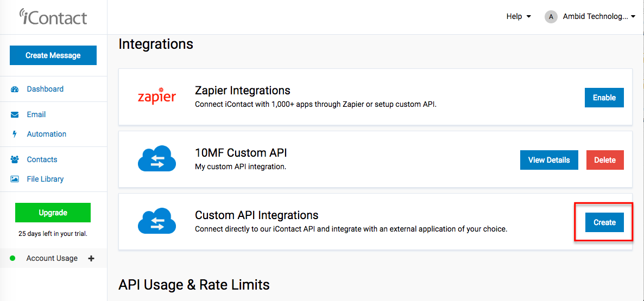The image size is (644, 301).
Task: Click the Create Message button
Action: pyautogui.click(x=53, y=55)
